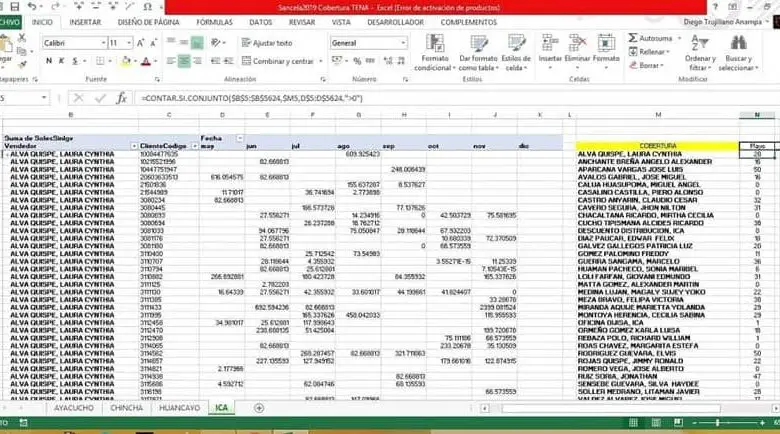
Task: Open Buscar y seleccionar binoculars
Action: 738,52
